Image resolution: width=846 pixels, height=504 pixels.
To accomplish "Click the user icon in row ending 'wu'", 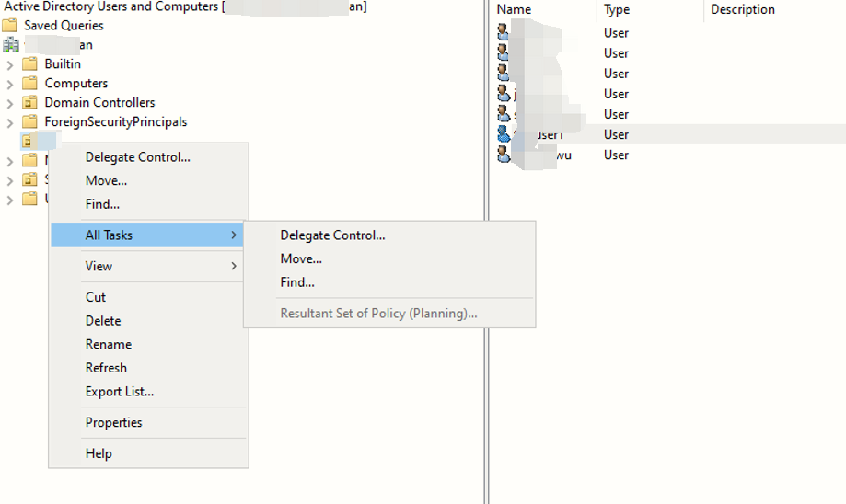I will 504,155.
